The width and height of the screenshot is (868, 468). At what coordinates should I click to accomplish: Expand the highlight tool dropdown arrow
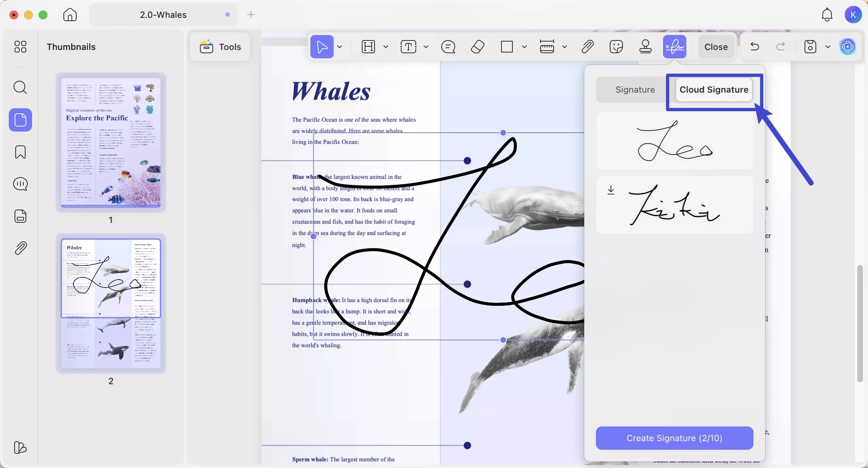coord(386,47)
